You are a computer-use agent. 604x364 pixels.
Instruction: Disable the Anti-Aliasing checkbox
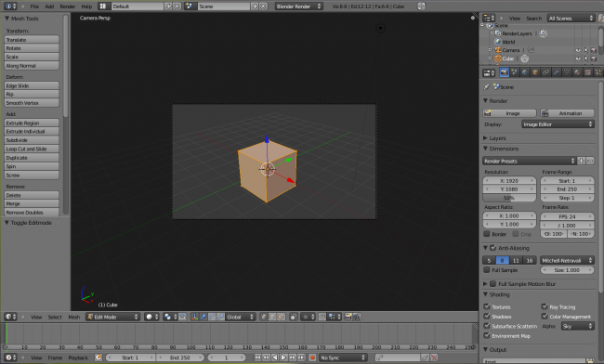(493, 248)
